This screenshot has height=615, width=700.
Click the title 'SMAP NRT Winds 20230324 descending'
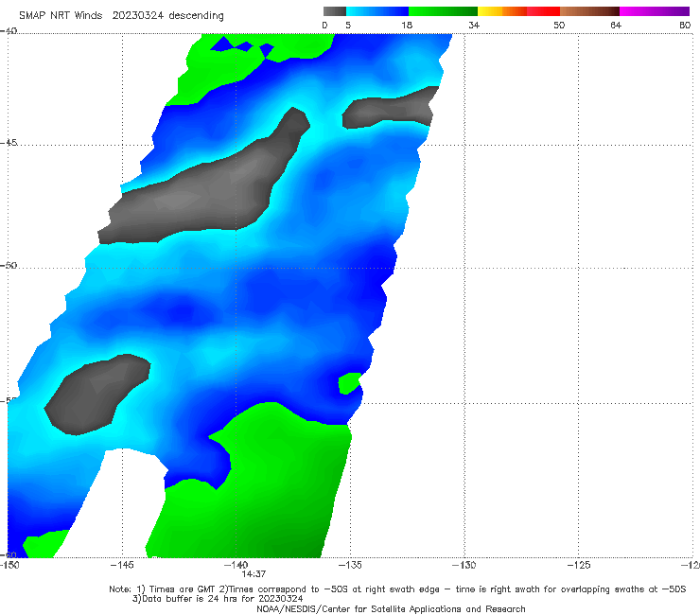click(x=121, y=16)
